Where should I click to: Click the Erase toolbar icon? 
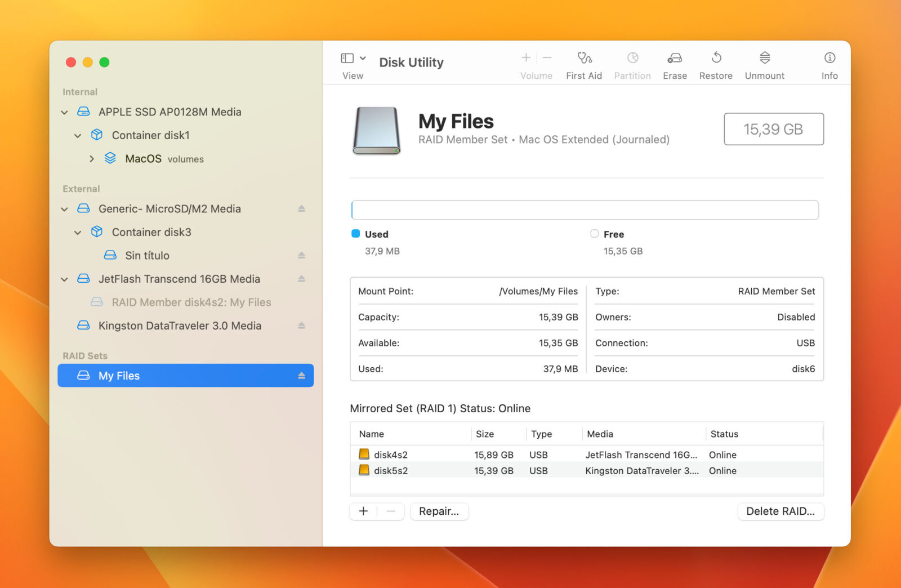click(x=674, y=63)
